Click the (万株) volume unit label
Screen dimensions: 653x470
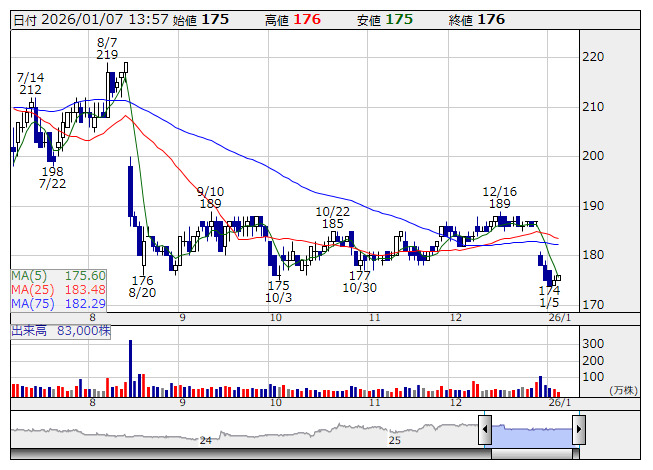(x=624, y=390)
